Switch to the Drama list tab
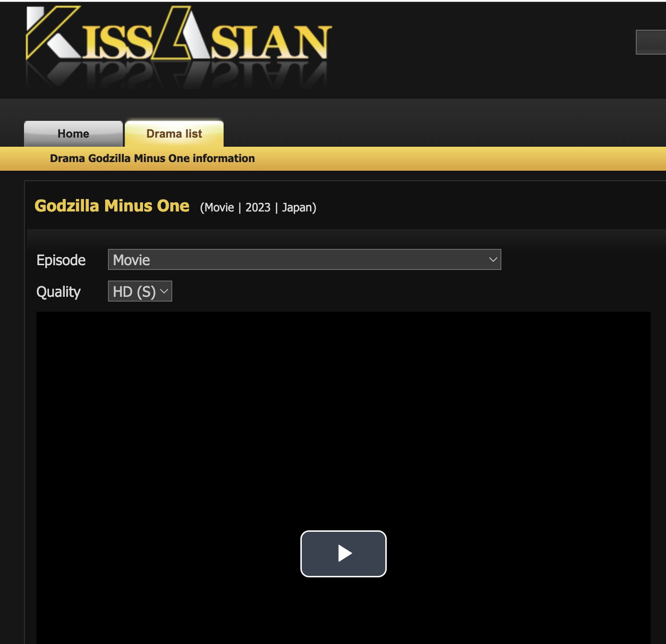 coord(174,134)
